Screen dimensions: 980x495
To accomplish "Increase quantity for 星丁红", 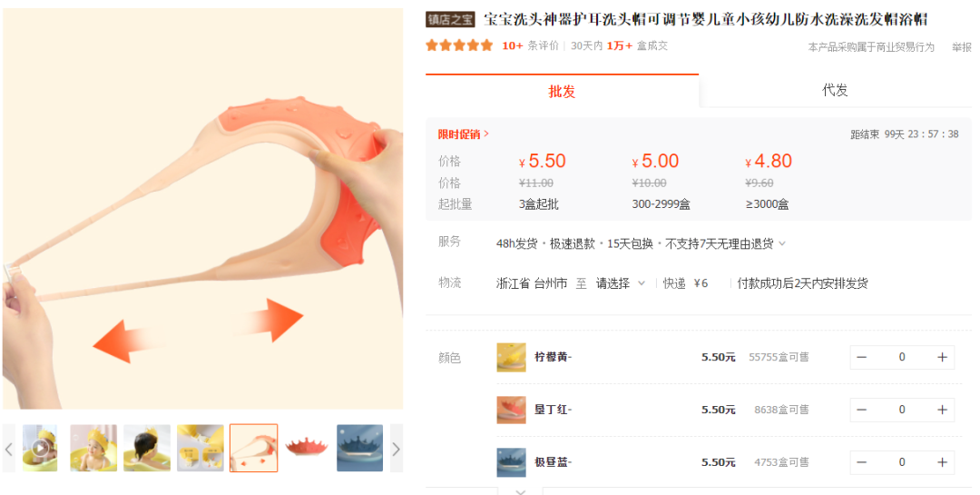I will [943, 410].
